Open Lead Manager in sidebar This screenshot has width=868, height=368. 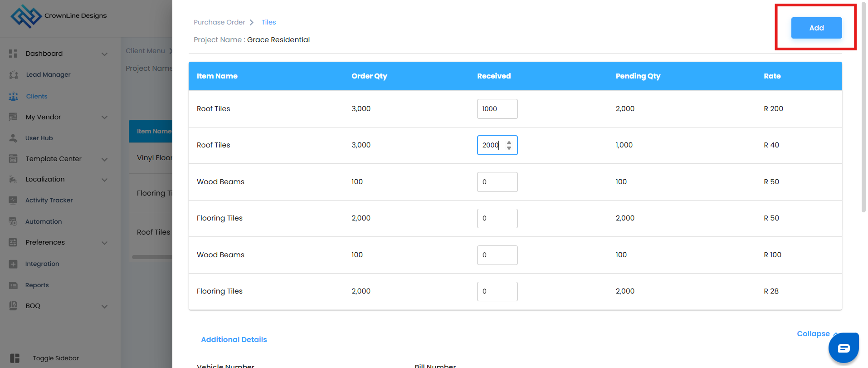coord(48,75)
